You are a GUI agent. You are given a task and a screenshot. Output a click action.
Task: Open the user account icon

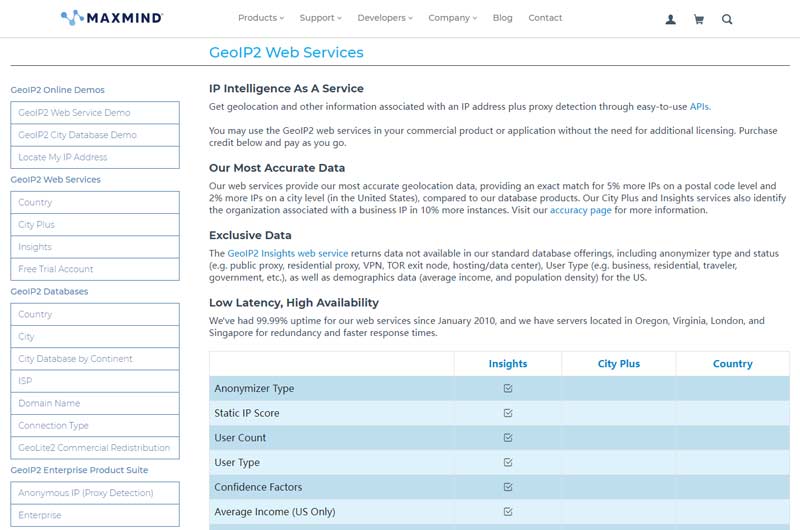[670, 19]
